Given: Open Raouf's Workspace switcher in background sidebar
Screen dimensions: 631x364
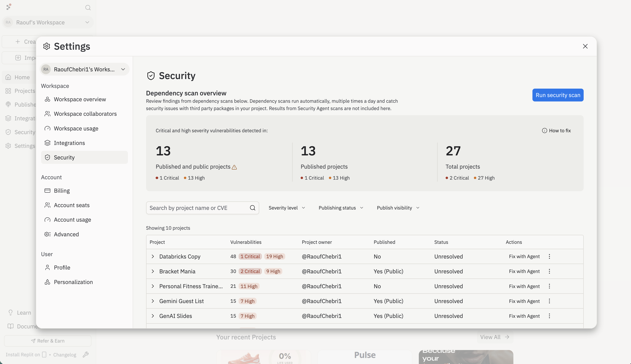Looking at the screenshot, I should pyautogui.click(x=48, y=22).
